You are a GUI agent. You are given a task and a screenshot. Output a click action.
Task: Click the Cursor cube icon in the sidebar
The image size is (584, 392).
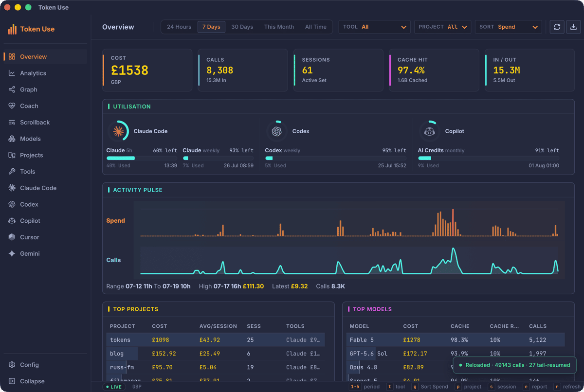pos(12,237)
